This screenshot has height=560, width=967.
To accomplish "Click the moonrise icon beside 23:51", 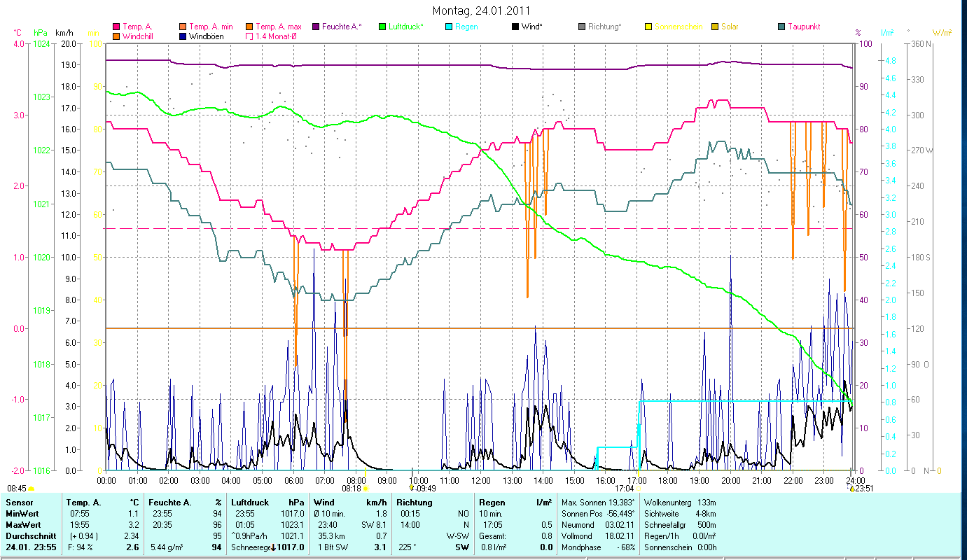I will [x=851, y=489].
